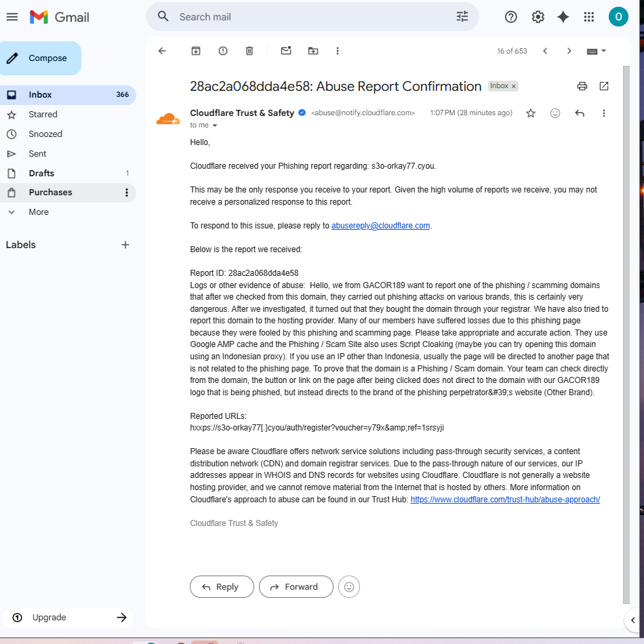Go to older email arrow
This screenshot has width=644, height=644.
[569, 51]
